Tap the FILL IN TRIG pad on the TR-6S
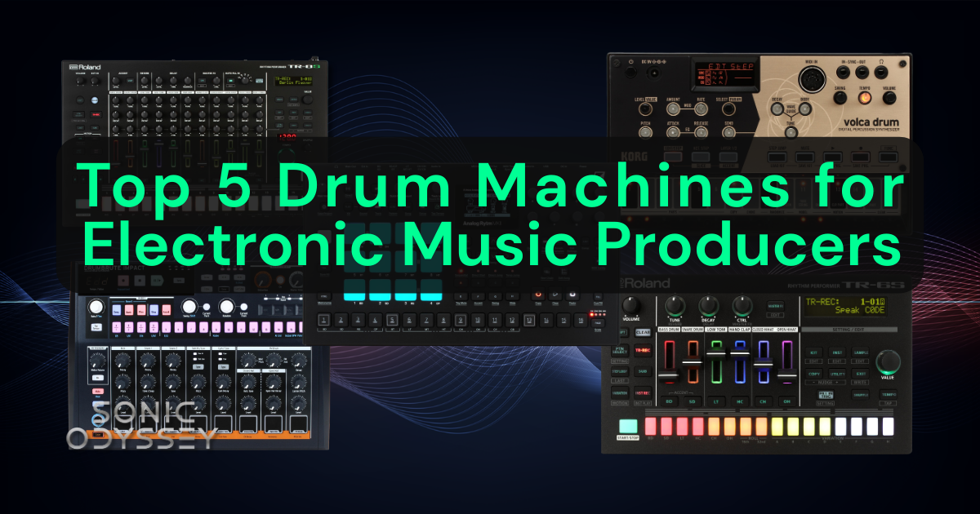980x514 pixels. [x=826, y=395]
